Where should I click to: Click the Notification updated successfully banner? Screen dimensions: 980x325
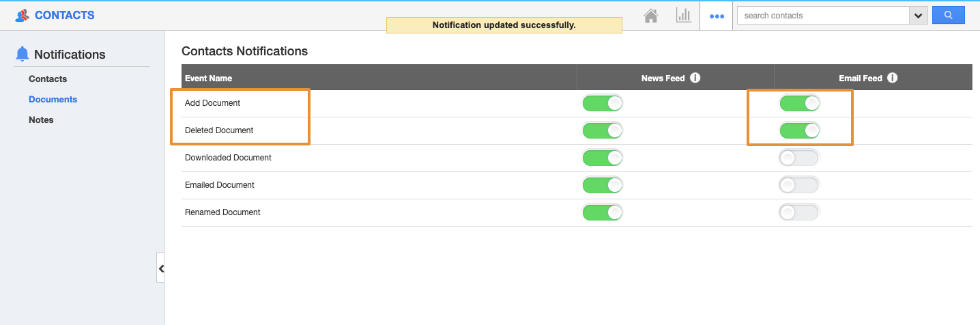(504, 25)
